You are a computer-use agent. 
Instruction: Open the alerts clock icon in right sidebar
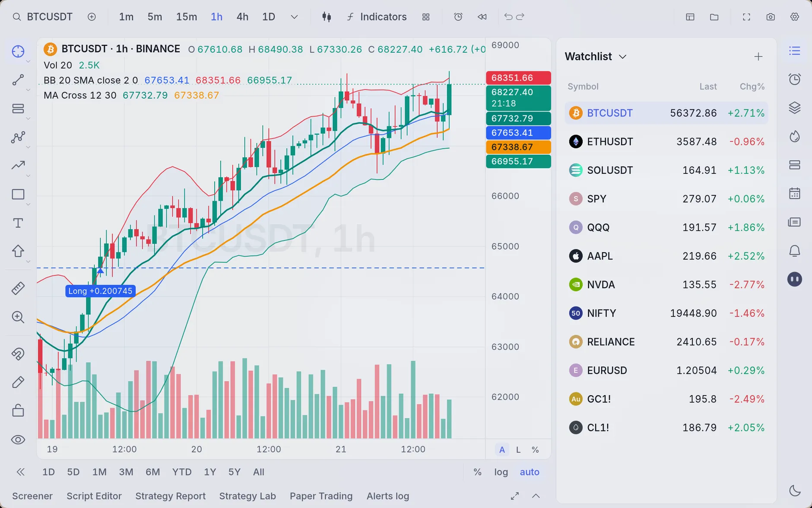(x=795, y=79)
